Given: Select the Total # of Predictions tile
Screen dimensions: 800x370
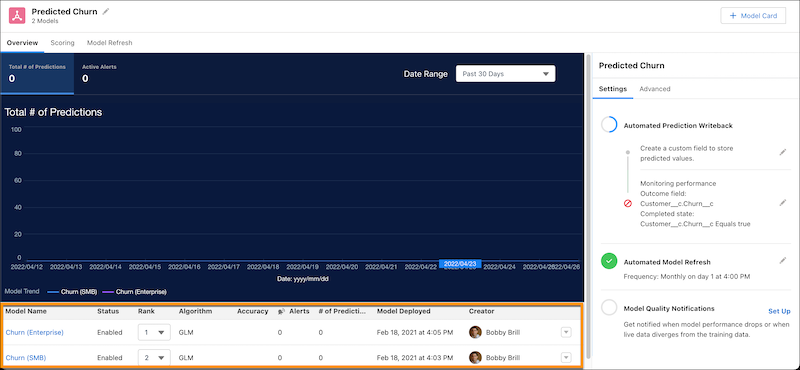Looking at the screenshot, I should [x=37, y=73].
